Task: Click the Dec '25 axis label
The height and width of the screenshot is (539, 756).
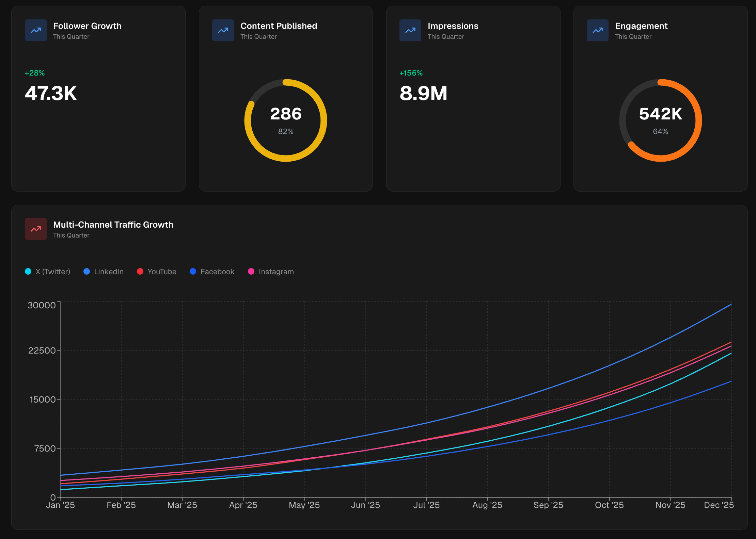Action: click(719, 505)
